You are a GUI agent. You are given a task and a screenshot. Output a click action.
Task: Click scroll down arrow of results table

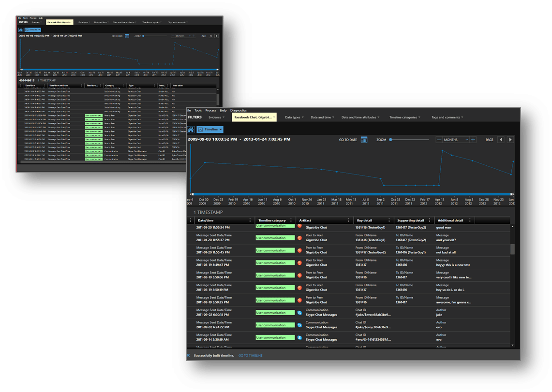(512, 345)
